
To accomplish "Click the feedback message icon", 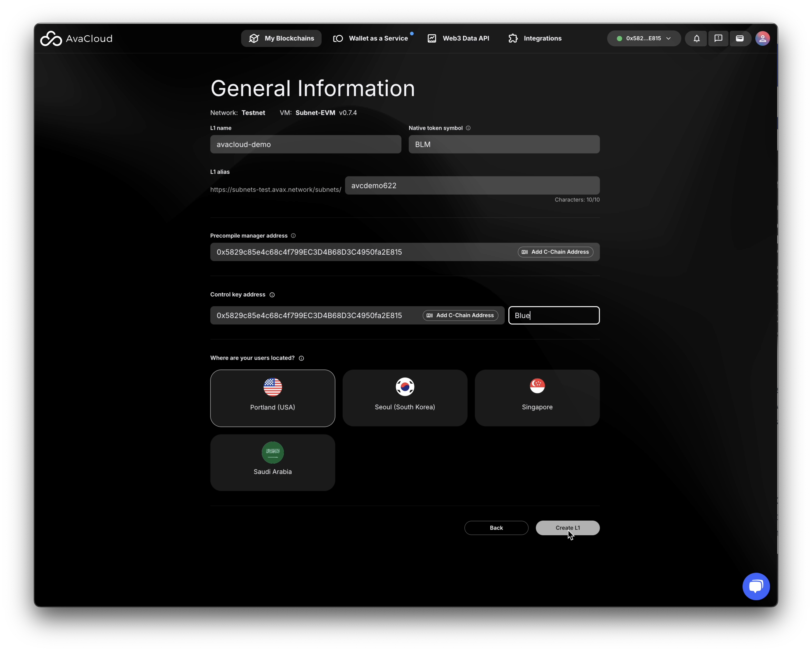I will 718,38.
